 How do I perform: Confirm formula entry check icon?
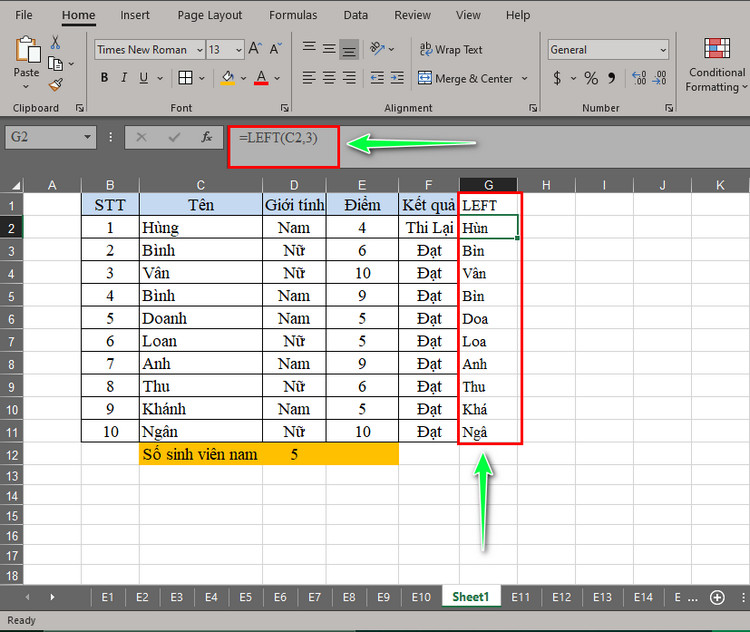174,137
